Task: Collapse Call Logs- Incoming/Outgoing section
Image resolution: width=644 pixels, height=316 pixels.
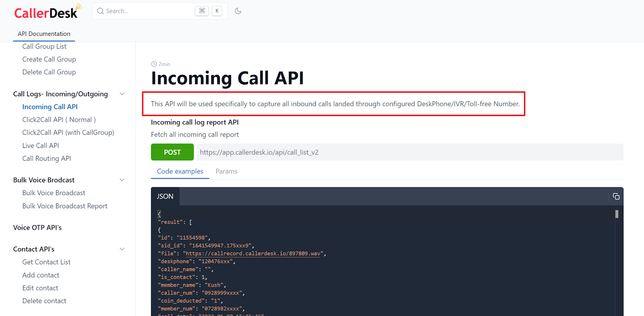Action: click(122, 94)
